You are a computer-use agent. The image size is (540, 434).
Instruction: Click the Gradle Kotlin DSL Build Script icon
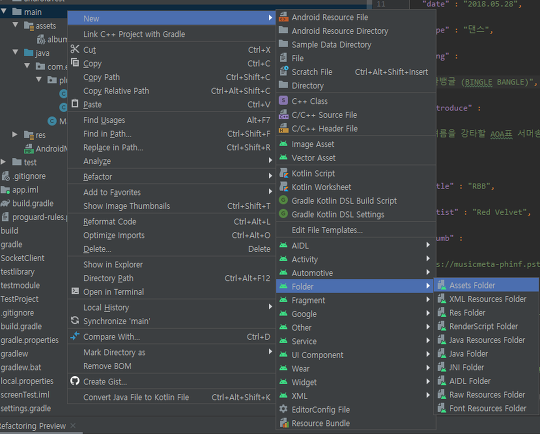click(283, 200)
